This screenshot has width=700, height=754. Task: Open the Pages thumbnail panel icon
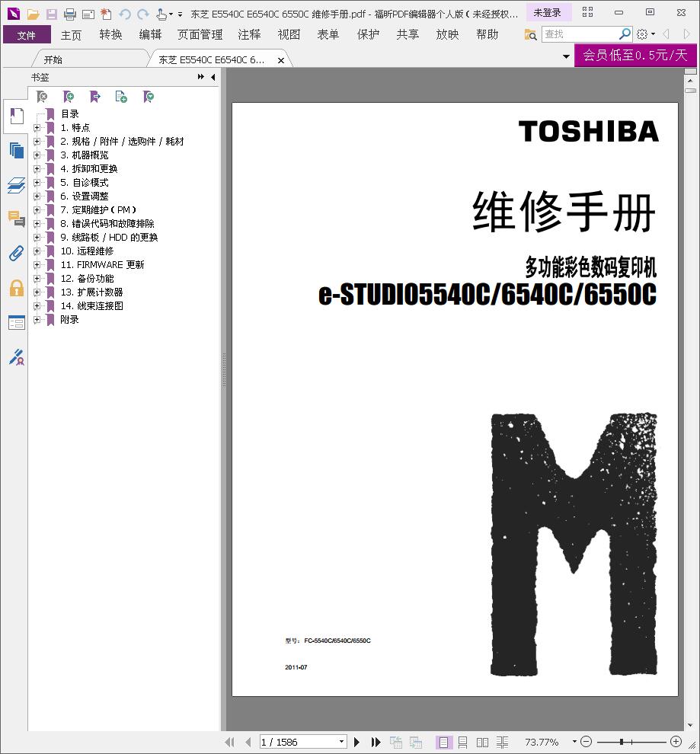[16, 151]
